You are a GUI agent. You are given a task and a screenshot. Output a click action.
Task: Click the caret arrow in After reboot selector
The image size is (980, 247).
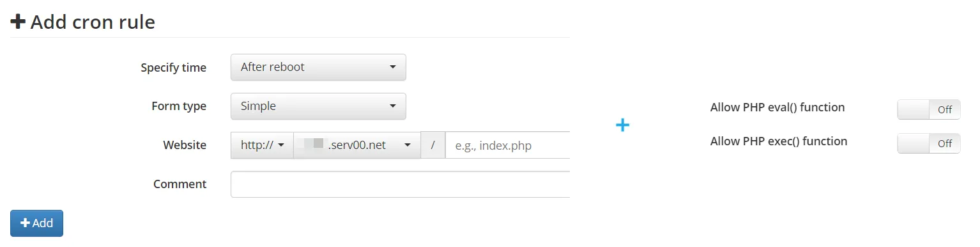pyautogui.click(x=393, y=67)
